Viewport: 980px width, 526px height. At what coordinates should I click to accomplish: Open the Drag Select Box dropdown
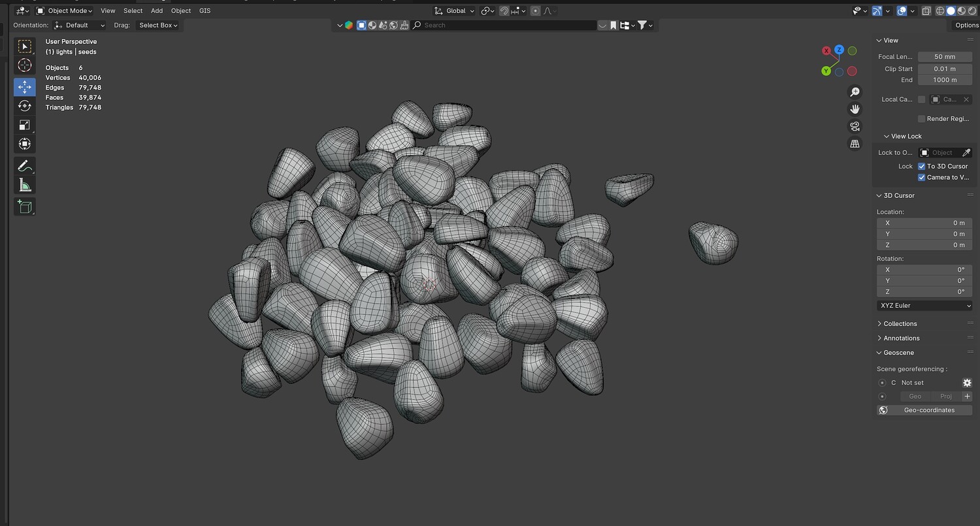coord(158,25)
